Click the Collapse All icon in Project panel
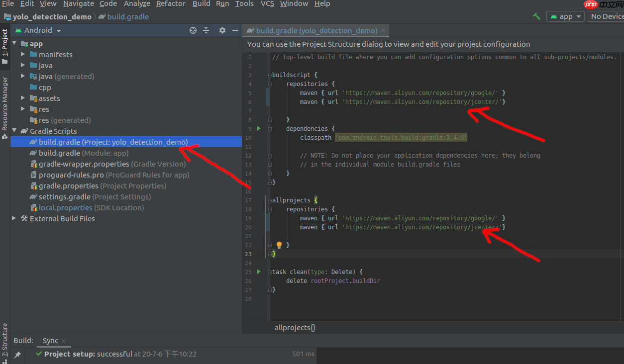 click(x=206, y=30)
